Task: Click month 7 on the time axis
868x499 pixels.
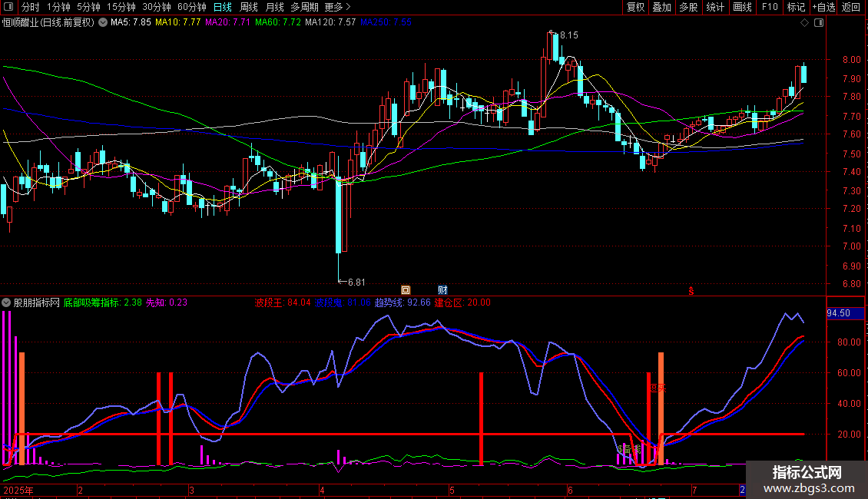Action: 694,490
